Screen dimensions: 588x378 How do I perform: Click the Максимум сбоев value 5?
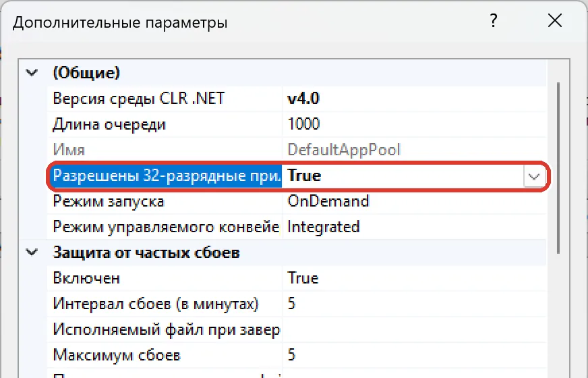(414, 355)
